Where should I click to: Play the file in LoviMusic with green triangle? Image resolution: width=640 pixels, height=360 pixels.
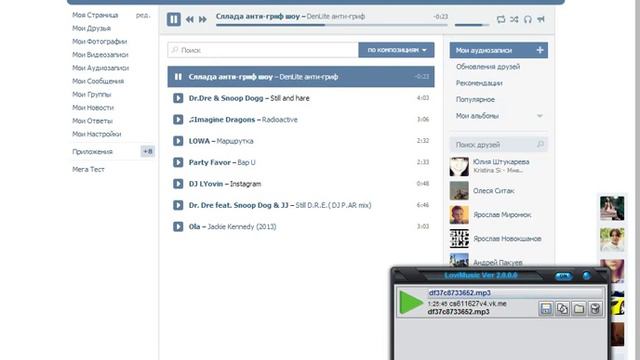pos(411,302)
